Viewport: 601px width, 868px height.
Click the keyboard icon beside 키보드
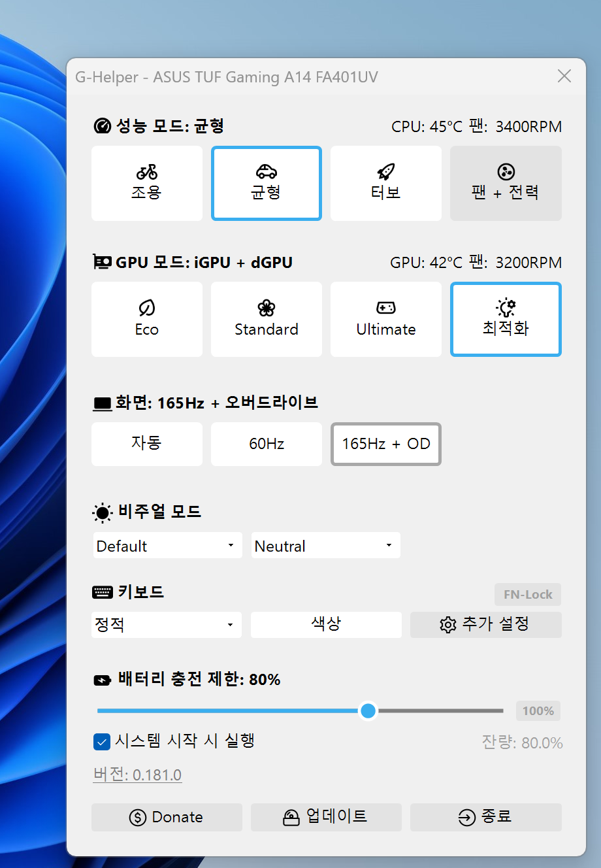click(103, 593)
